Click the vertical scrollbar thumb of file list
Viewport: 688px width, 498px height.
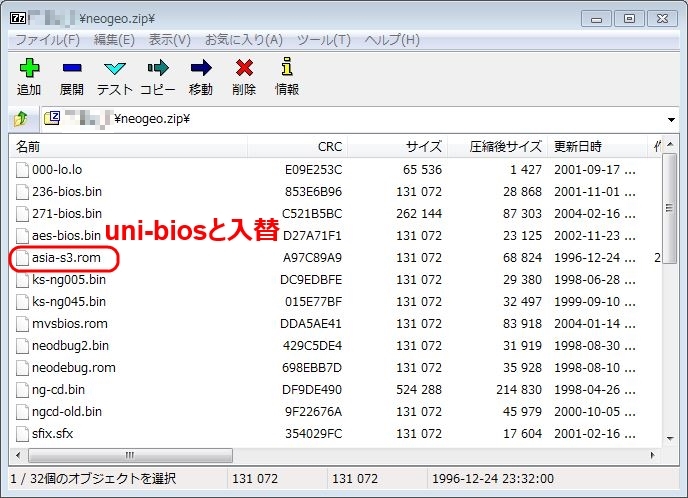[x=670, y=208]
